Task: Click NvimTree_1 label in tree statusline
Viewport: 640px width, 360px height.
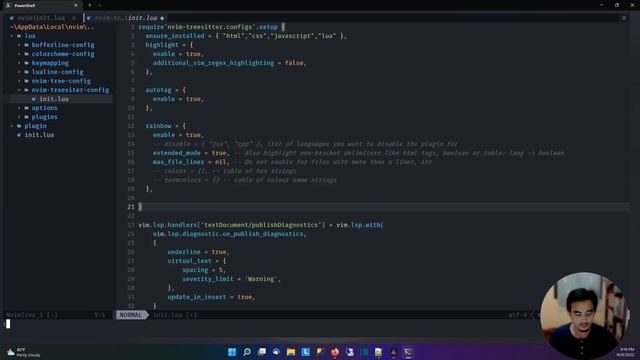Action: (x=25, y=315)
